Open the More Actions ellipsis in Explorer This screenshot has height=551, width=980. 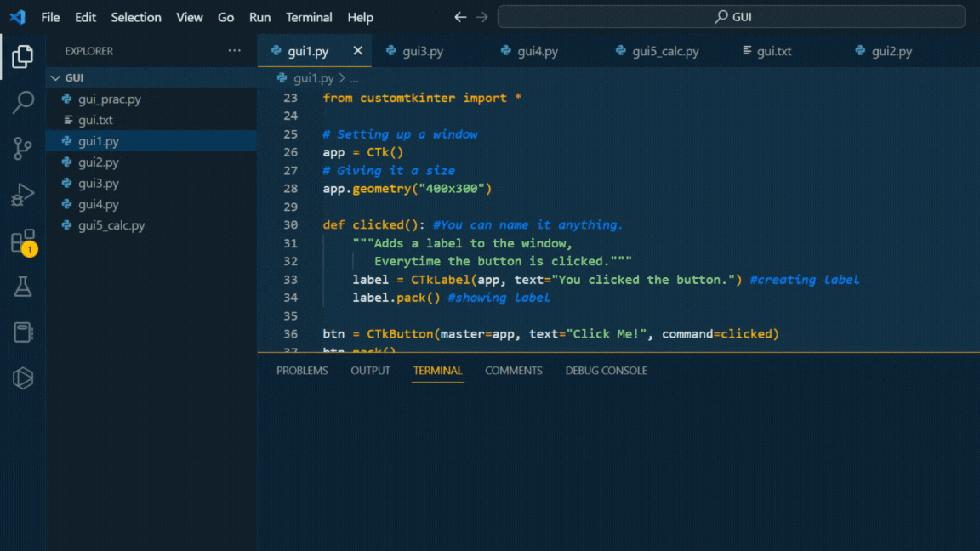pyautogui.click(x=234, y=51)
